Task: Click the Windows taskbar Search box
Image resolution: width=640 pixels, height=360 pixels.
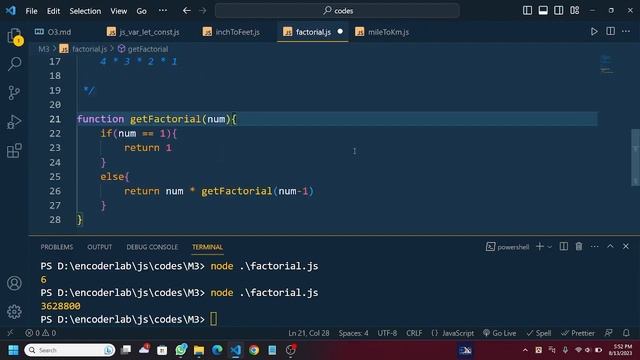Action: (70, 350)
